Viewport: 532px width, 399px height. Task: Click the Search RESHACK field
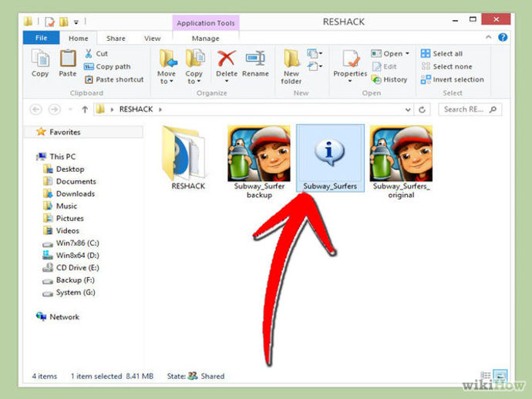470,109
